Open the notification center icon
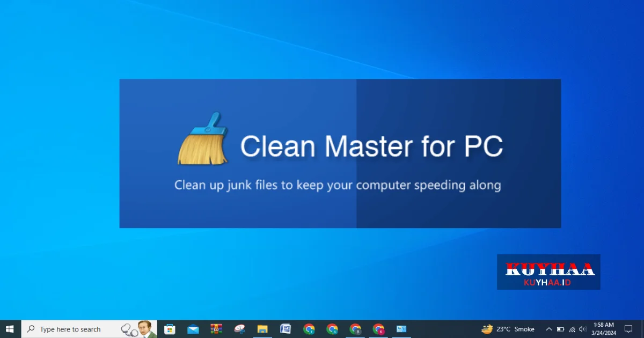 point(628,329)
